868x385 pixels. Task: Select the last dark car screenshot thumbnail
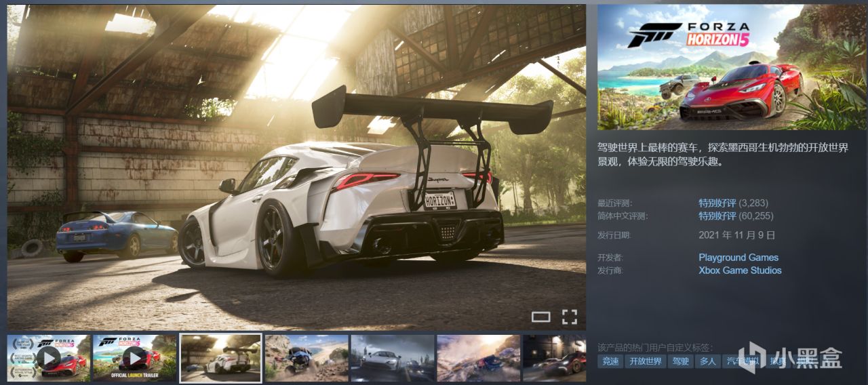coord(555,358)
